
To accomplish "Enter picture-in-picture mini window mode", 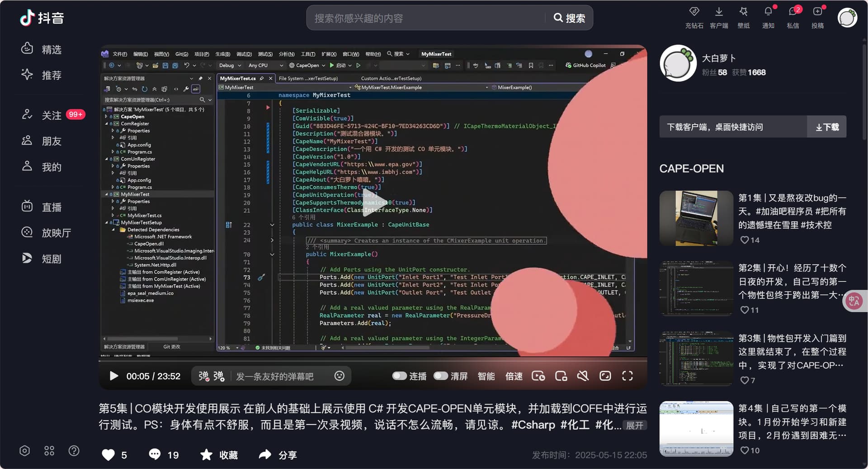I will (x=561, y=376).
